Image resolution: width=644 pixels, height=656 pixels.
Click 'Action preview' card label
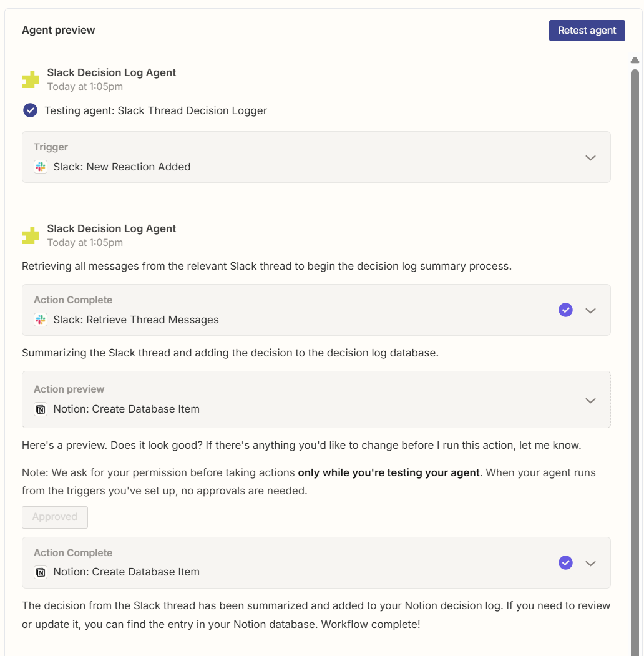click(69, 389)
